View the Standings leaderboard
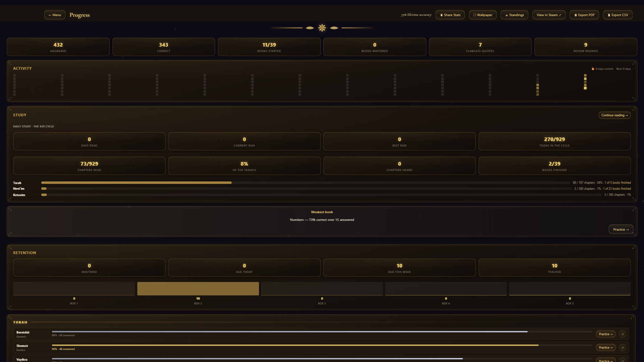 [x=514, y=15]
